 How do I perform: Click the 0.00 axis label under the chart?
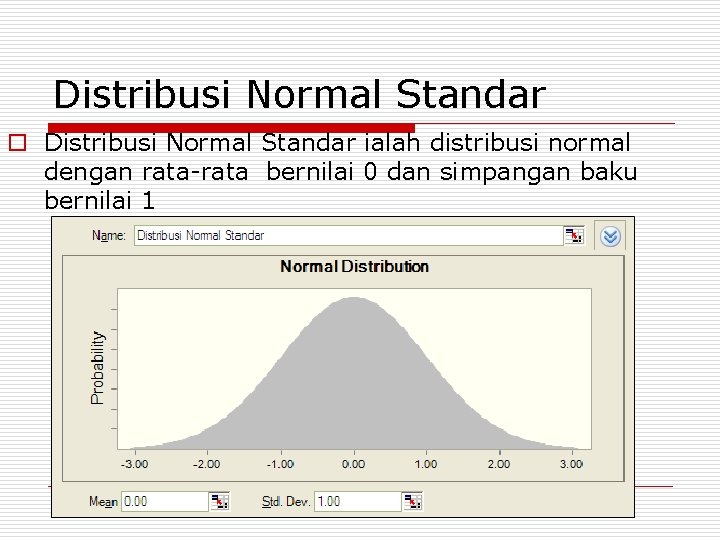point(354,464)
